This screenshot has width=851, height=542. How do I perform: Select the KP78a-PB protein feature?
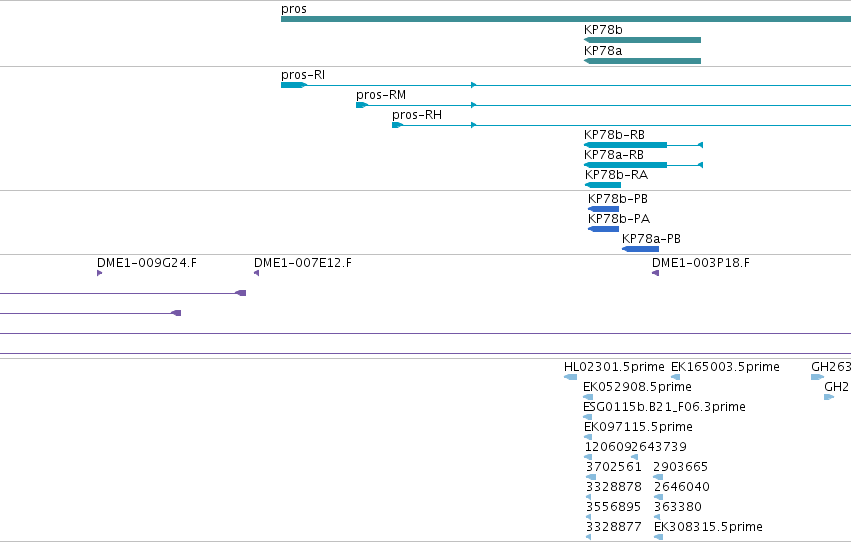[640, 249]
